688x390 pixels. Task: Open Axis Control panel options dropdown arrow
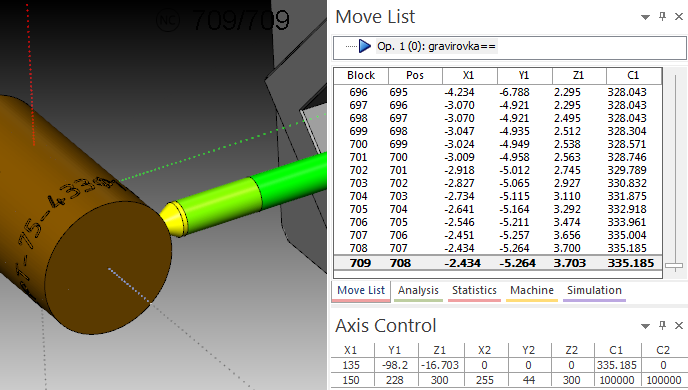click(x=645, y=326)
